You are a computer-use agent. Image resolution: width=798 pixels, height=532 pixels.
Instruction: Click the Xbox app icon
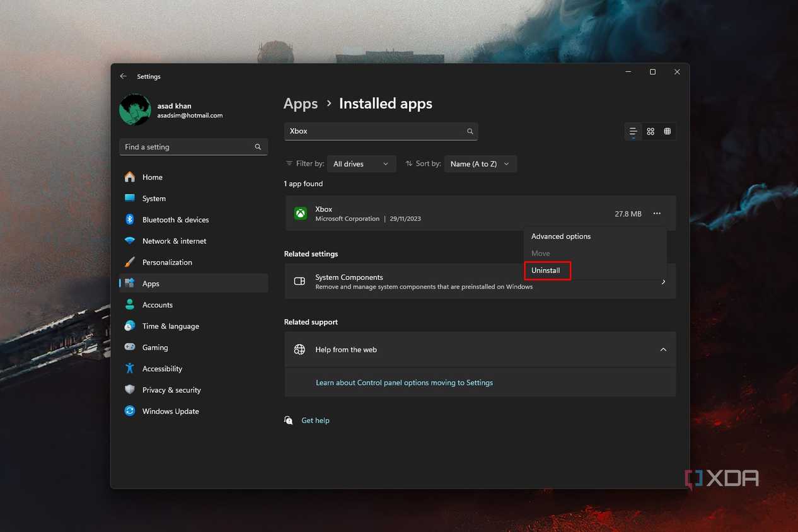tap(300, 213)
